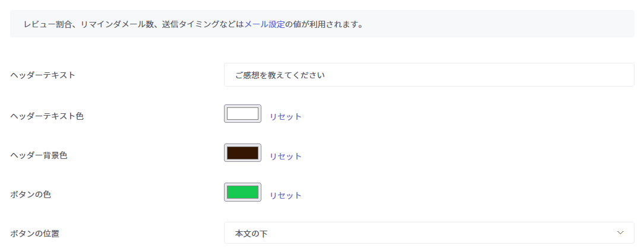Screen dimensions: 644x252
Task: Click the chevron arrow of ボタンの位置 select
Action: coord(620,232)
